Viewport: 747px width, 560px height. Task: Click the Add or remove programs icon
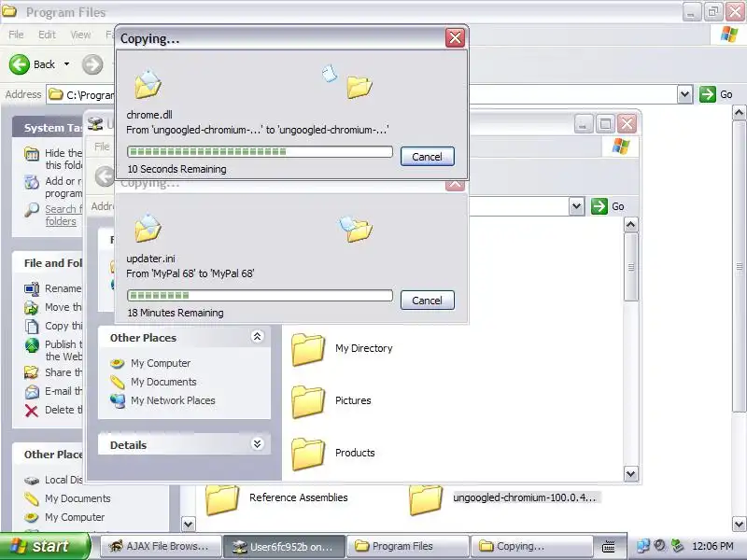tap(32, 182)
